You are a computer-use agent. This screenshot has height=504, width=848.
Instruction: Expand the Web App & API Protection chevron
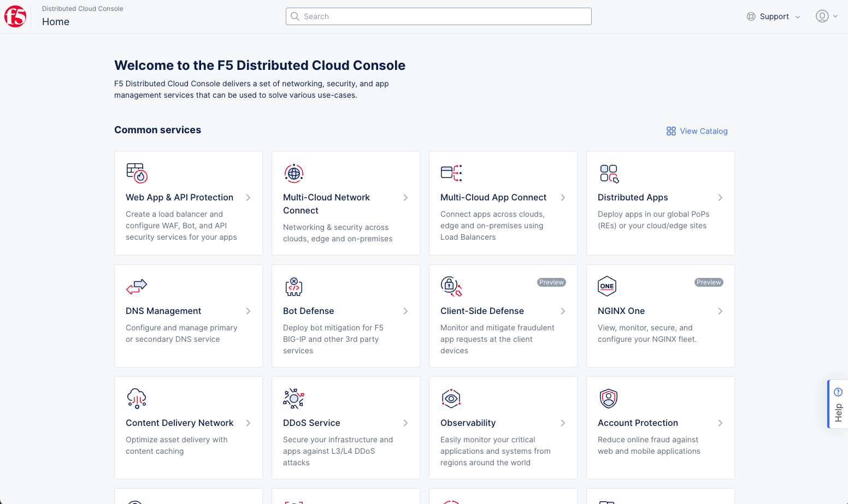coord(248,198)
